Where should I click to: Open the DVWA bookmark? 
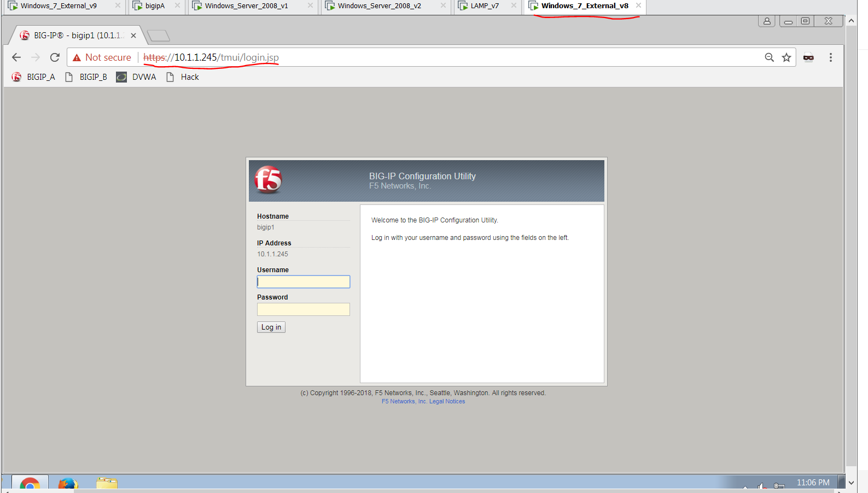click(136, 77)
